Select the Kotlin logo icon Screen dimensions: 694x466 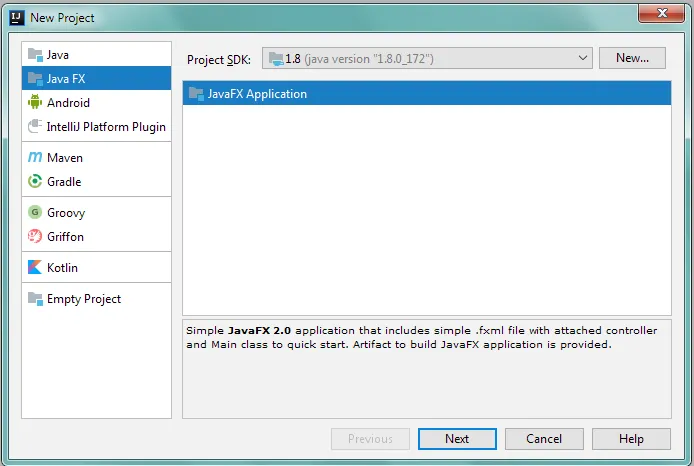coord(35,267)
